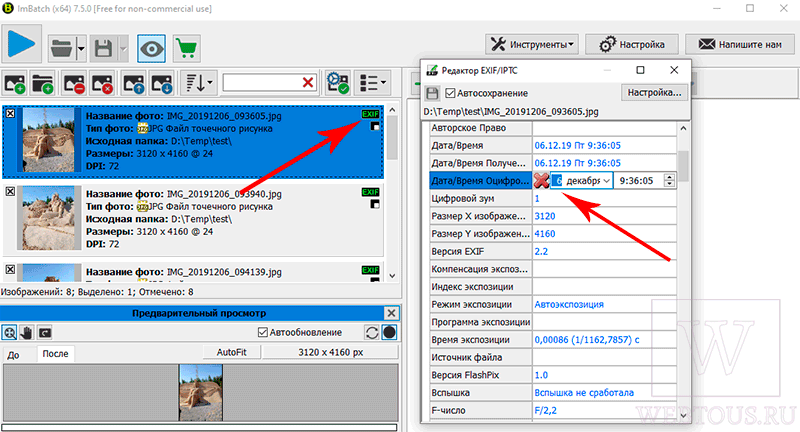Click the small square icon on IMG_20191206_093940.jpg row

[375, 204]
